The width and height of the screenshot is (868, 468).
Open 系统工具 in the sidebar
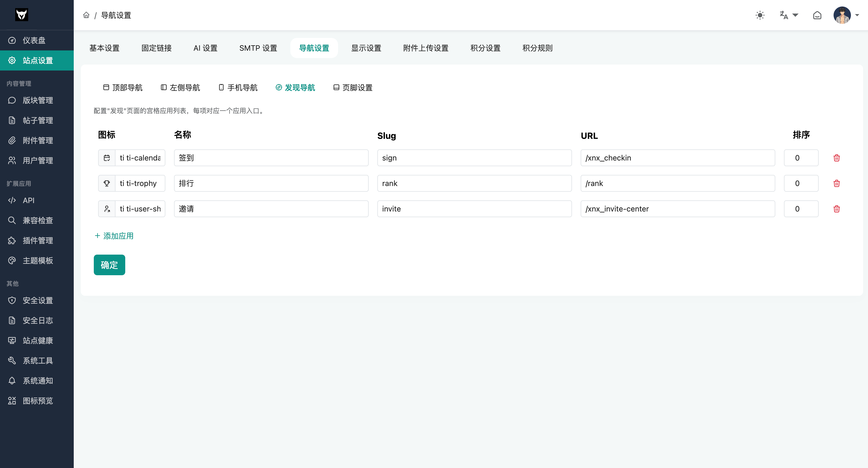click(x=37, y=361)
